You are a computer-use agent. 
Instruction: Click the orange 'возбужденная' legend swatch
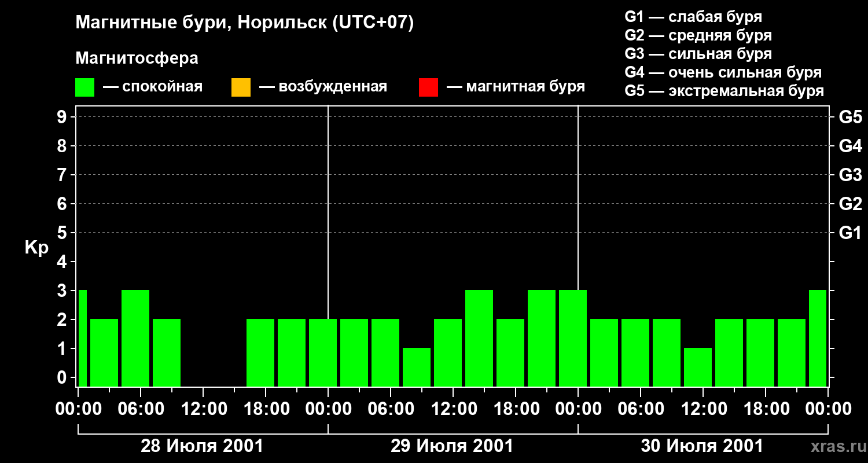tap(241, 87)
